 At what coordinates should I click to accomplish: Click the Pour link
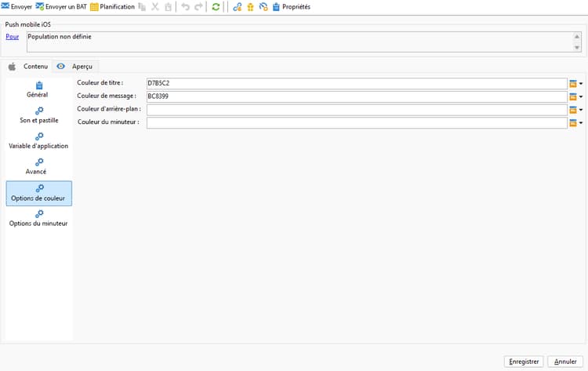(13, 37)
